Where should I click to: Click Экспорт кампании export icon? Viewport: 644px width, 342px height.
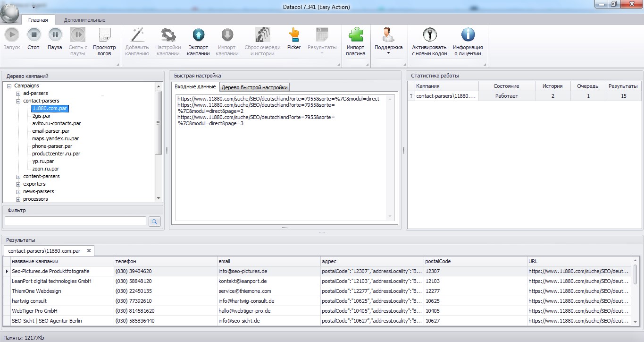198,35
